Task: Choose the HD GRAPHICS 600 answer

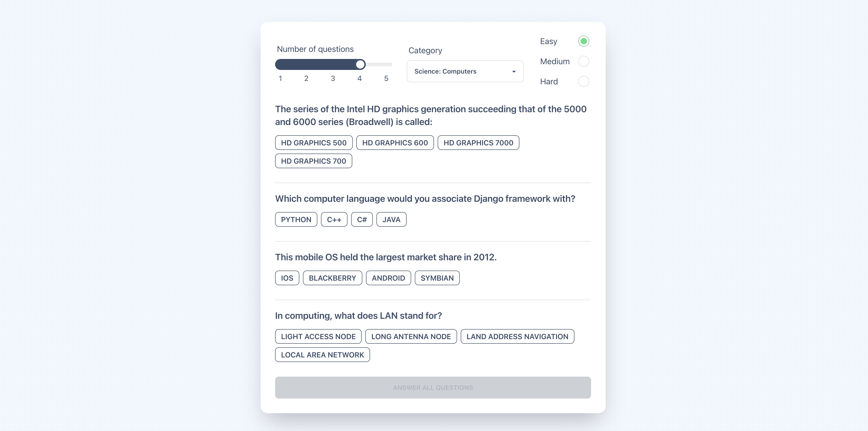Action: click(x=395, y=143)
